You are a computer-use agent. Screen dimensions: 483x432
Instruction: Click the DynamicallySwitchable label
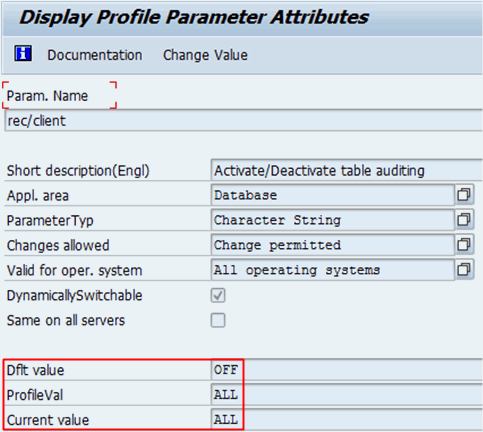coord(74,296)
